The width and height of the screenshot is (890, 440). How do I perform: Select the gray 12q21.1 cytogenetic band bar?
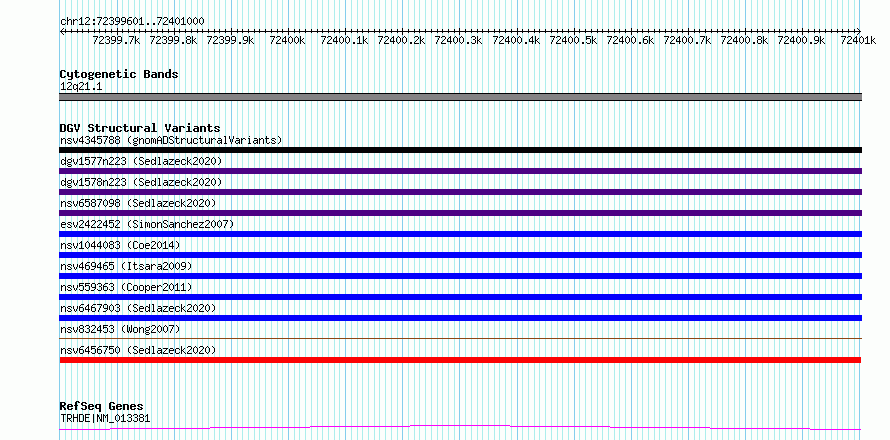tap(460, 97)
